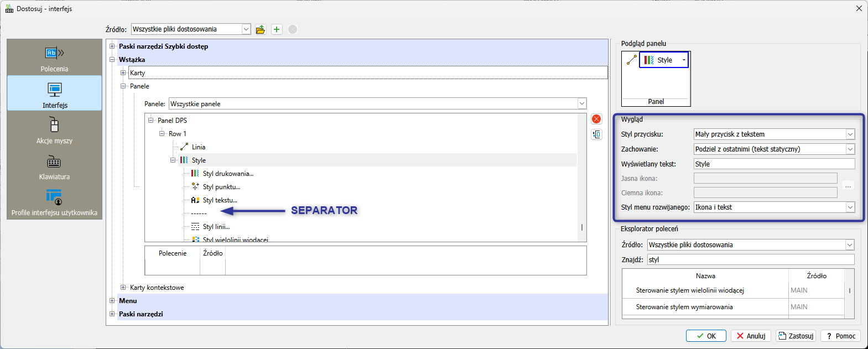
Task: Expand the Karty tree node
Action: (123, 73)
